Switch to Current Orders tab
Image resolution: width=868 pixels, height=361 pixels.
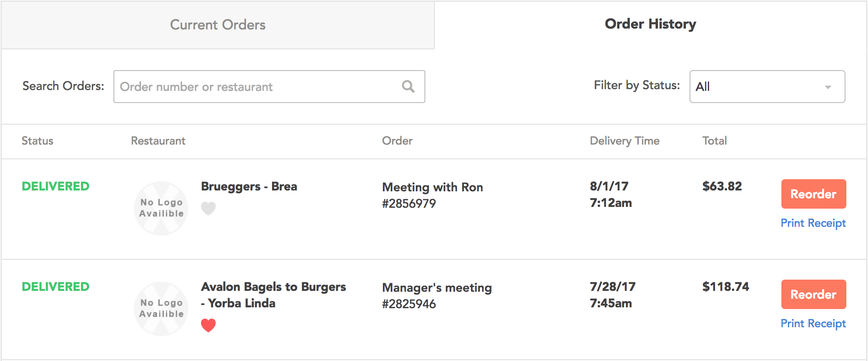[218, 25]
